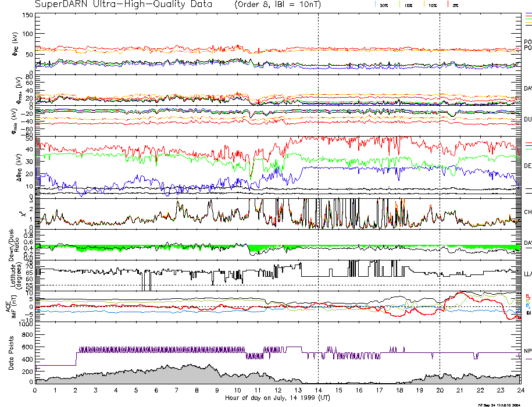
Task: Click the Order 8 |B| = 10nT subtitle
Action: [276, 5]
